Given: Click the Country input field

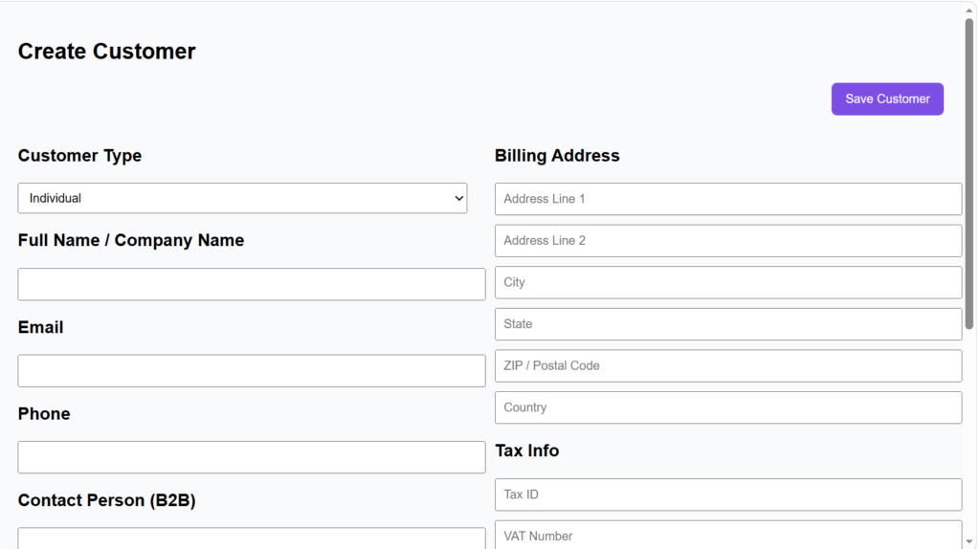Looking at the screenshot, I should [727, 407].
